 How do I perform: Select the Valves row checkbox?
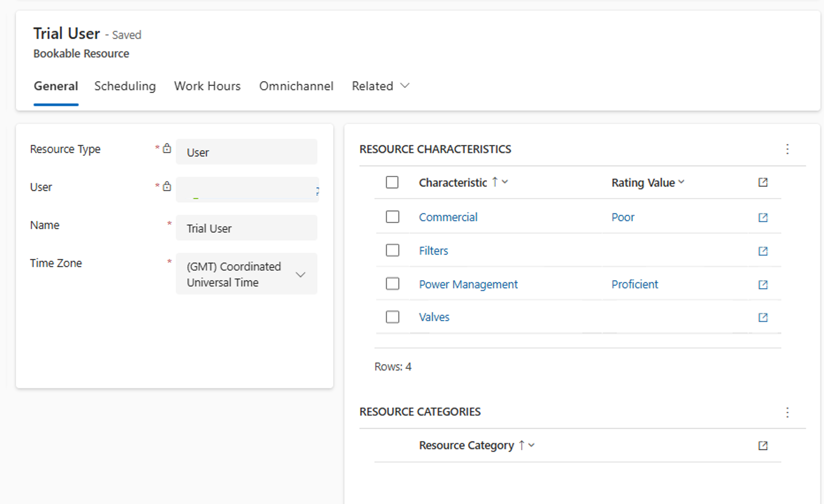(392, 317)
